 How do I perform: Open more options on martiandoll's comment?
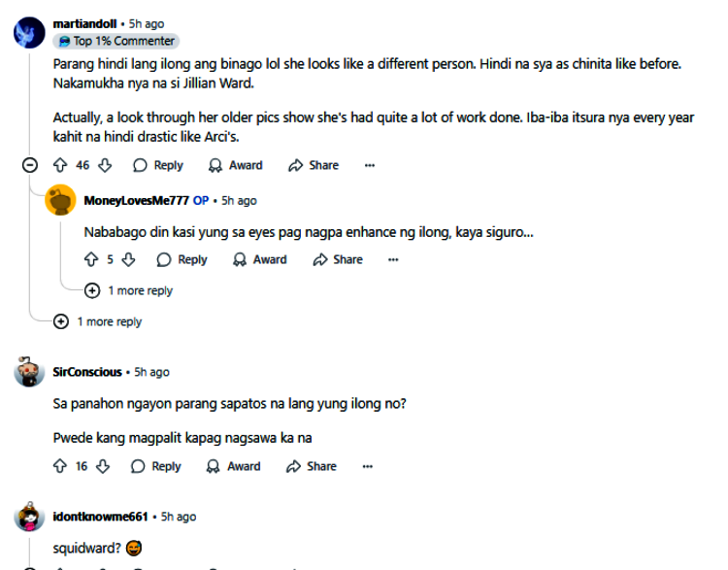point(369,166)
